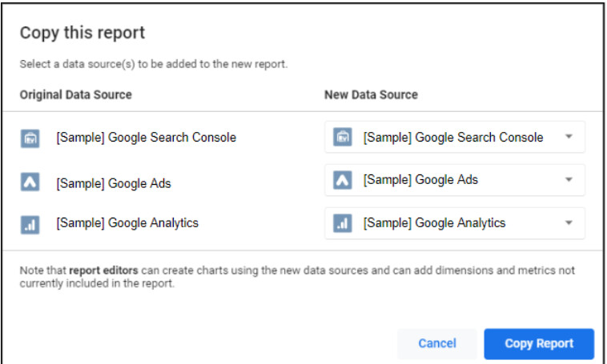This screenshot has height=364, width=607.
Task: Select the original Google Ads label
Action: [x=114, y=183]
